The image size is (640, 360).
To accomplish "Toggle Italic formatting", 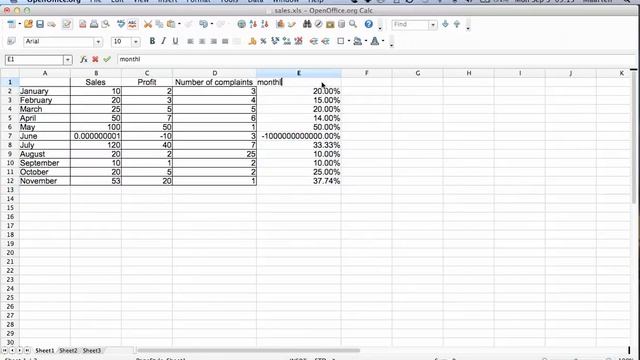I will [x=163, y=41].
